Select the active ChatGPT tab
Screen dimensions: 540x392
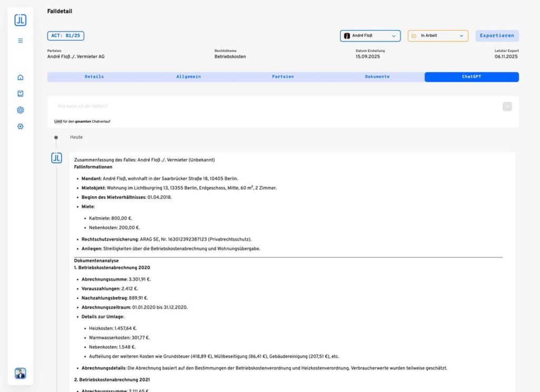(x=471, y=77)
